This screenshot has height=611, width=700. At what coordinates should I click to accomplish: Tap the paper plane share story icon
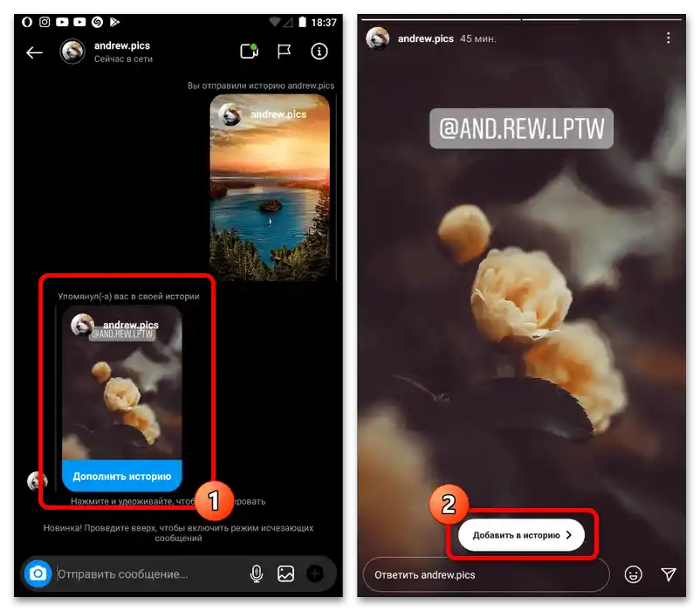[x=668, y=574]
